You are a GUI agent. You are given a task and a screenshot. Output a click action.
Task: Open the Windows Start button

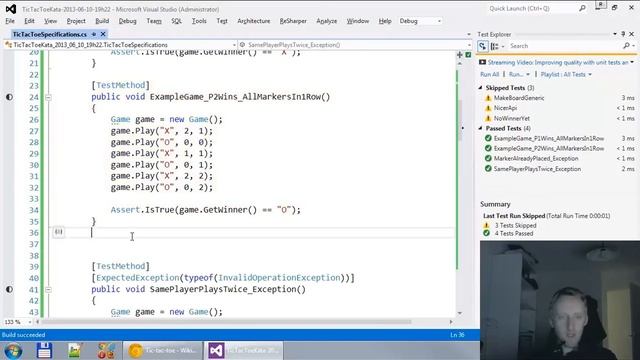click(12, 351)
